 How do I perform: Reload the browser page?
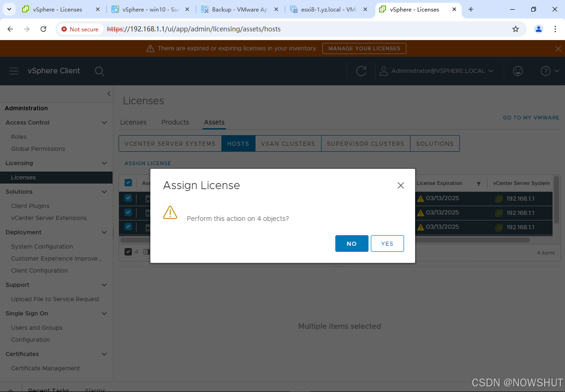coord(43,29)
